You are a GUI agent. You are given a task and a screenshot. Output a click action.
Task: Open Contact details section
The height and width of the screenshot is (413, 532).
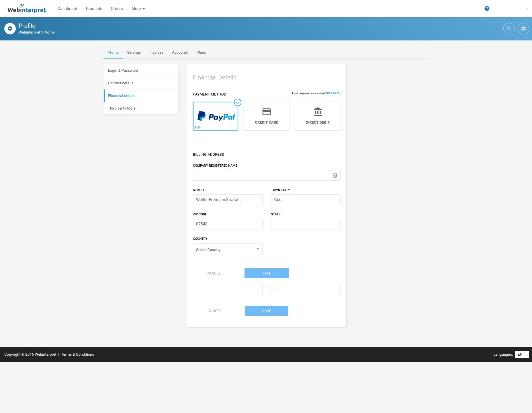141,83
